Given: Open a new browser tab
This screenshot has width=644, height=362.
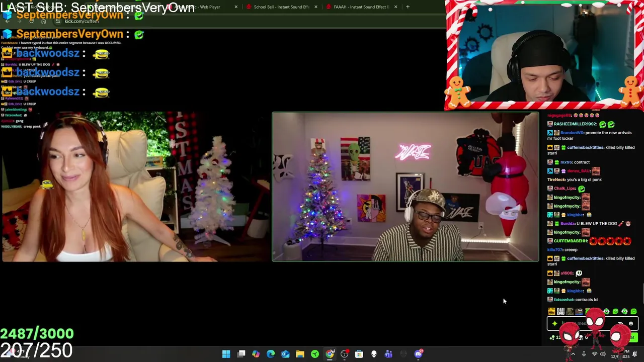Looking at the screenshot, I should point(408,7).
